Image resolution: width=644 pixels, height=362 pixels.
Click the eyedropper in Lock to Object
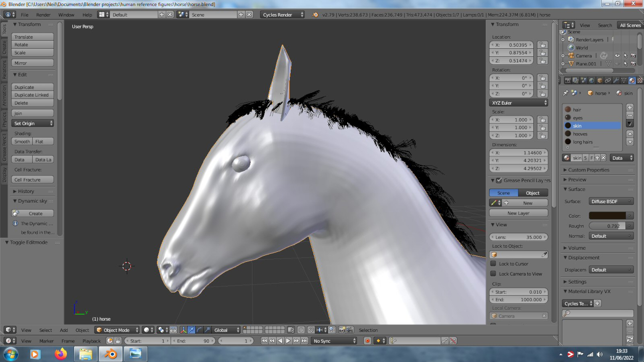(x=544, y=255)
